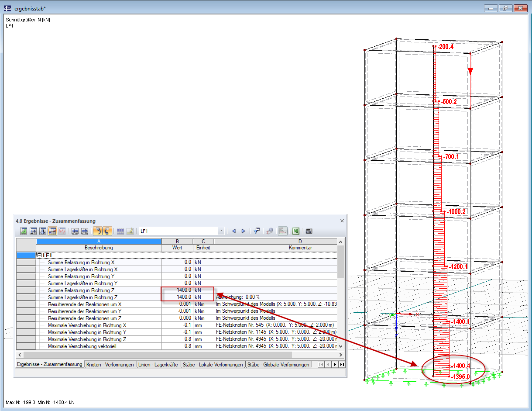Click the calculator-style icon after the Excel icon
The width and height of the screenshot is (532, 411).
[309, 231]
